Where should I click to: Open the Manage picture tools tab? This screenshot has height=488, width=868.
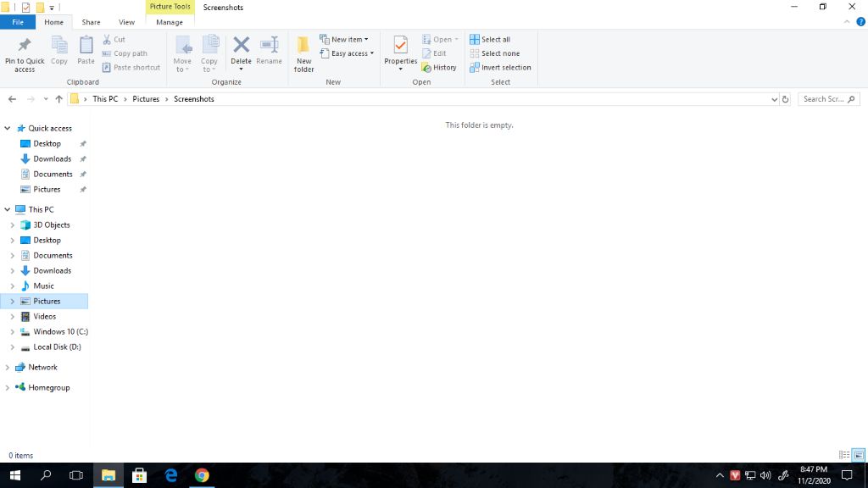coord(170,22)
